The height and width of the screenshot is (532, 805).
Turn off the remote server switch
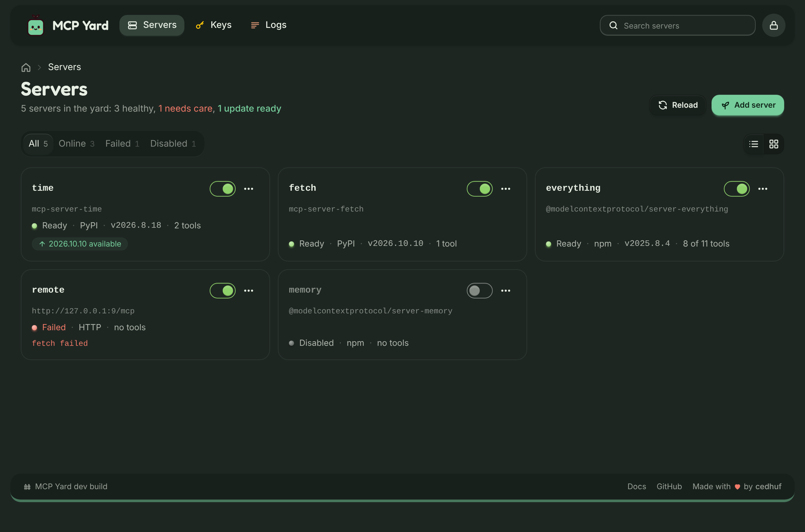[223, 291]
